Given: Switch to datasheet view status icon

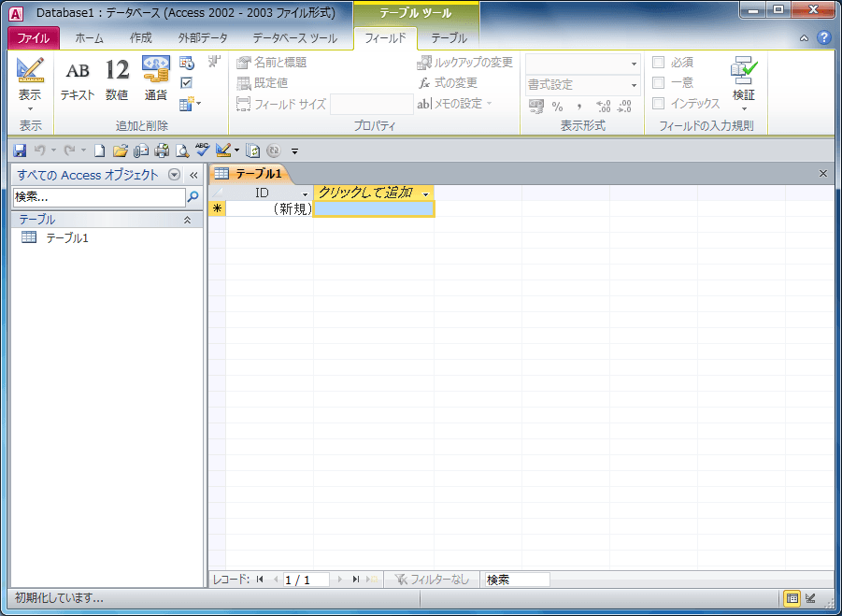Looking at the screenshot, I should tap(792, 597).
